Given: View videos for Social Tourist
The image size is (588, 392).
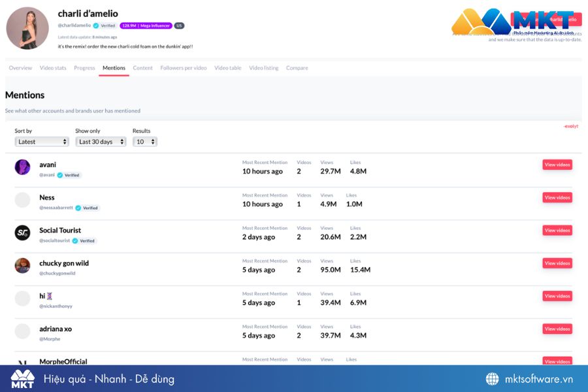Looking at the screenshot, I should (557, 231).
